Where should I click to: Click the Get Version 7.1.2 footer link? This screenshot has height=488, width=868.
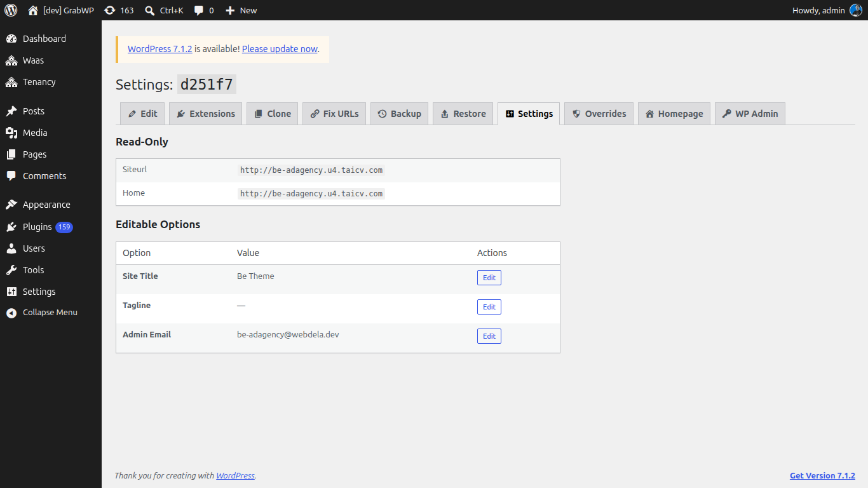(x=822, y=475)
